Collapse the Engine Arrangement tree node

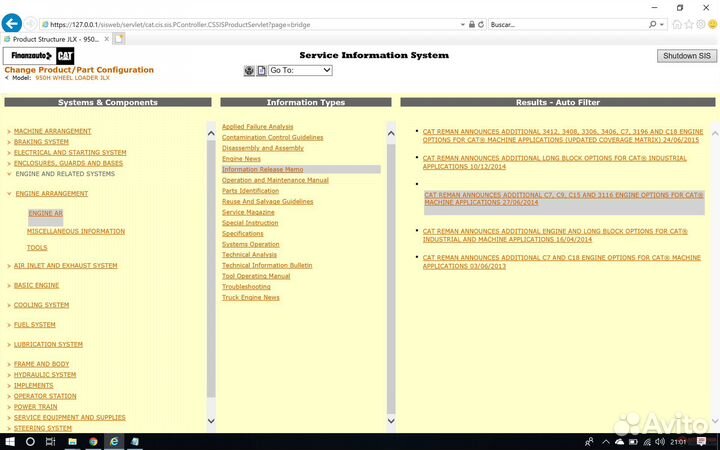9,194
